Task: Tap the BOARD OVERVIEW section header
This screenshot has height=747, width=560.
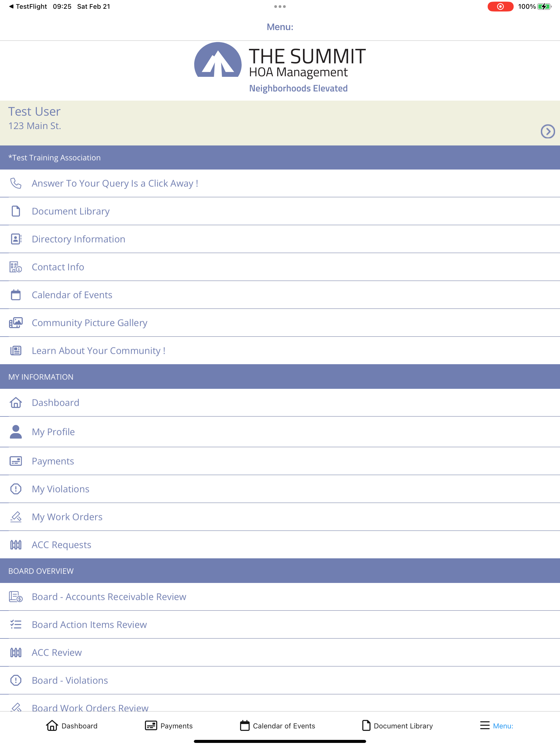Action: tap(280, 571)
